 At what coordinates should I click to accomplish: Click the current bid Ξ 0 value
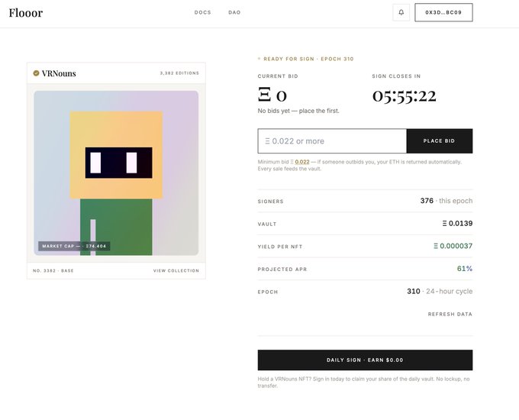coord(272,95)
